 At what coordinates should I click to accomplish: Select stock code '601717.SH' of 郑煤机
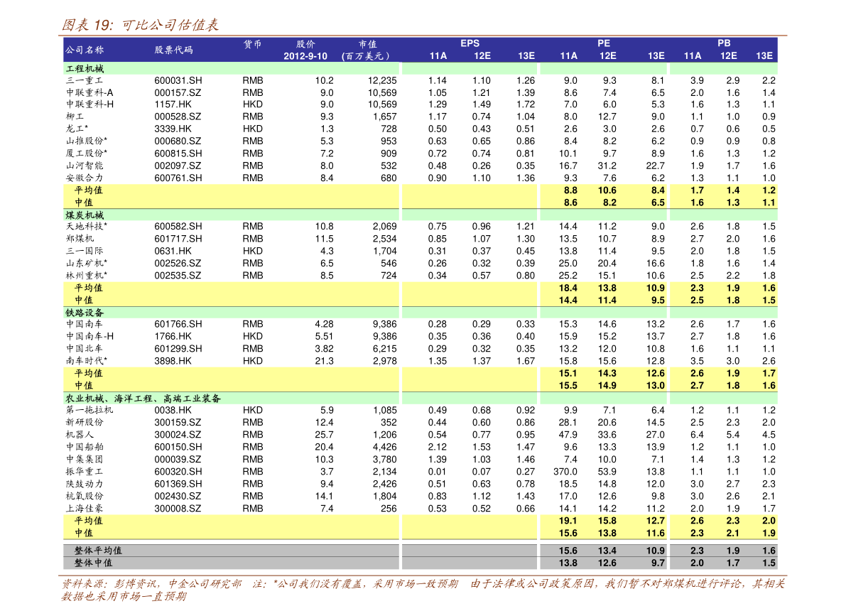(x=178, y=239)
